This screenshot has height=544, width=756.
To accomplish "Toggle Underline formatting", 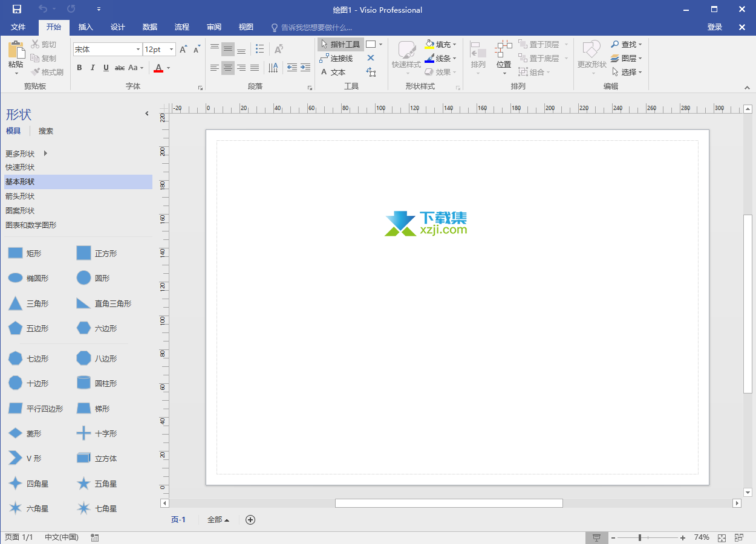I will coord(106,68).
